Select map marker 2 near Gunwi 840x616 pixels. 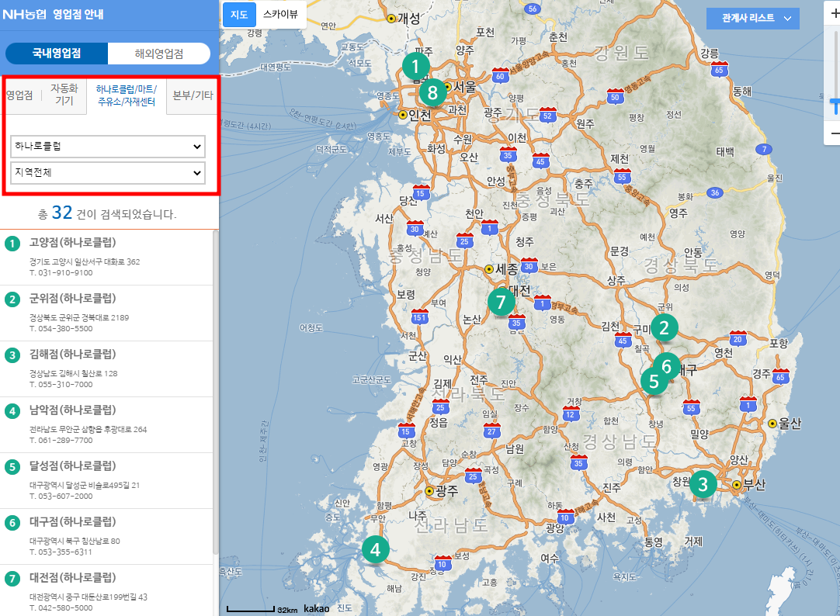[665, 327]
